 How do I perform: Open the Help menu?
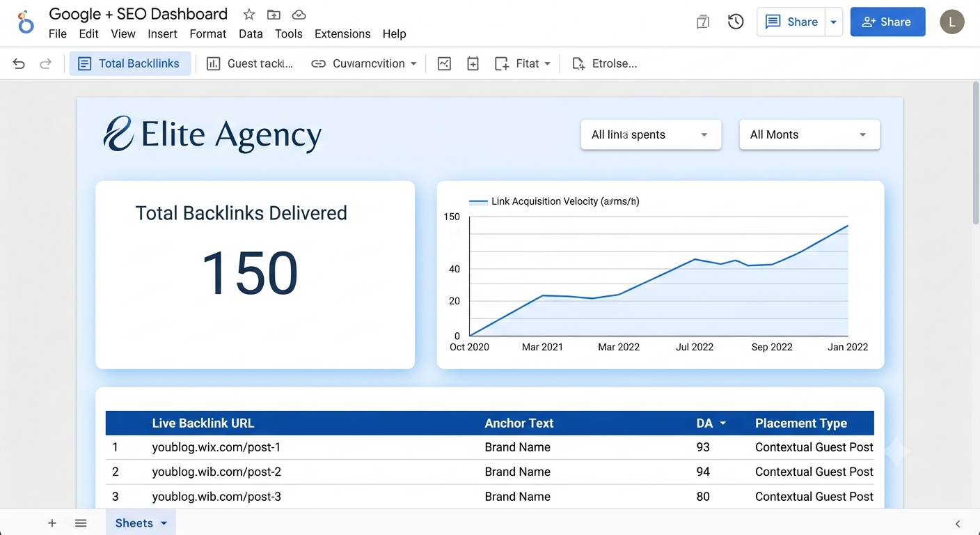(x=394, y=33)
